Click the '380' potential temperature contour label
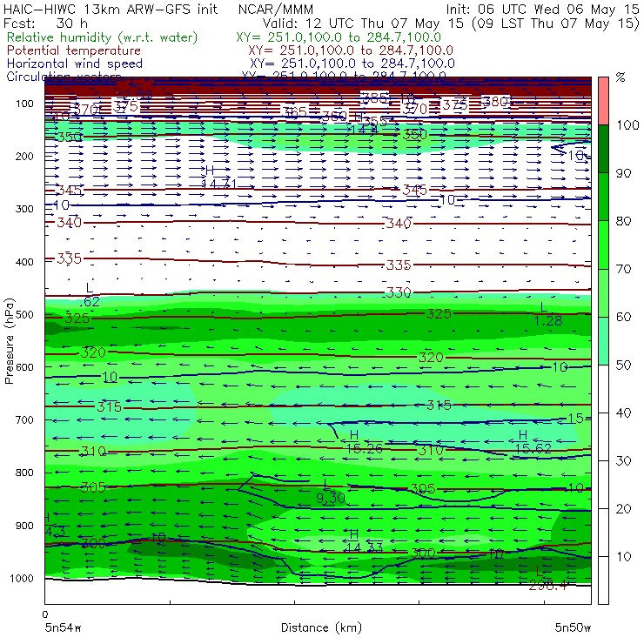This screenshot has height=644, width=644. click(x=495, y=101)
